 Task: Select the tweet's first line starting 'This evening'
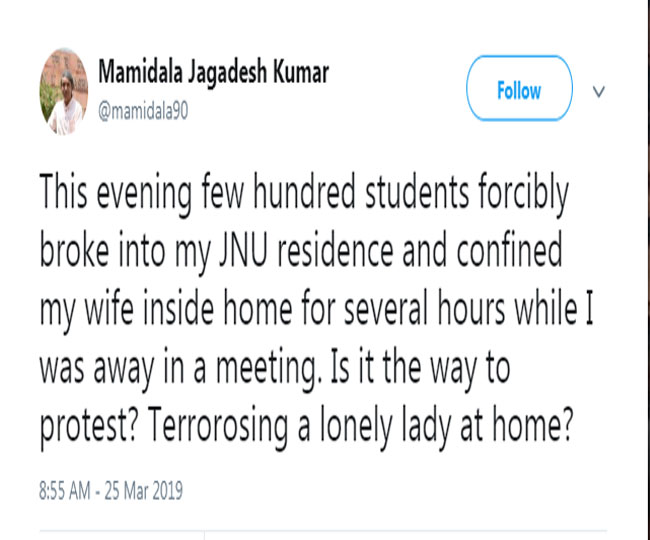(x=304, y=194)
